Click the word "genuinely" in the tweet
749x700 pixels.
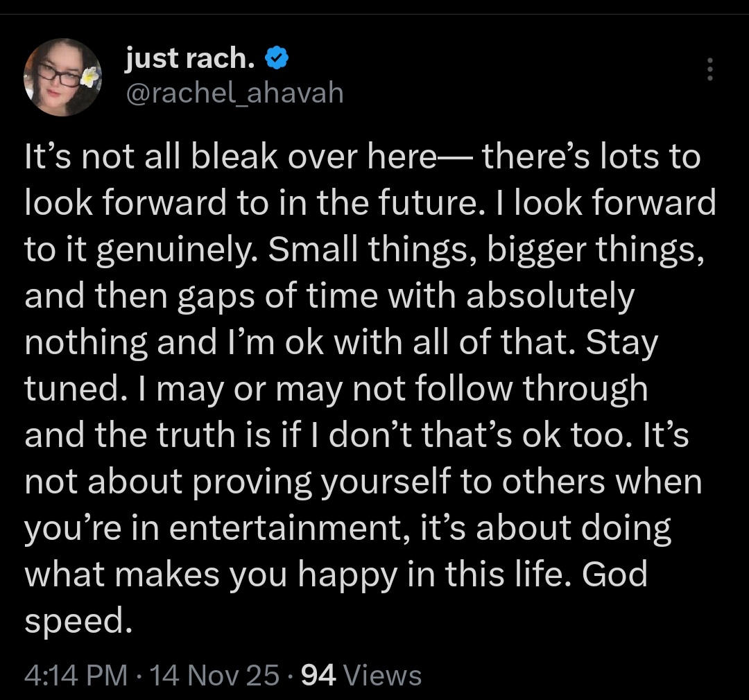tap(175, 250)
